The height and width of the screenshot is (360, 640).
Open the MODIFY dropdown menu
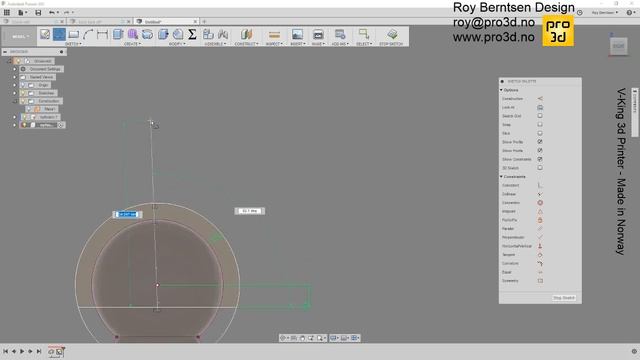pos(177,44)
